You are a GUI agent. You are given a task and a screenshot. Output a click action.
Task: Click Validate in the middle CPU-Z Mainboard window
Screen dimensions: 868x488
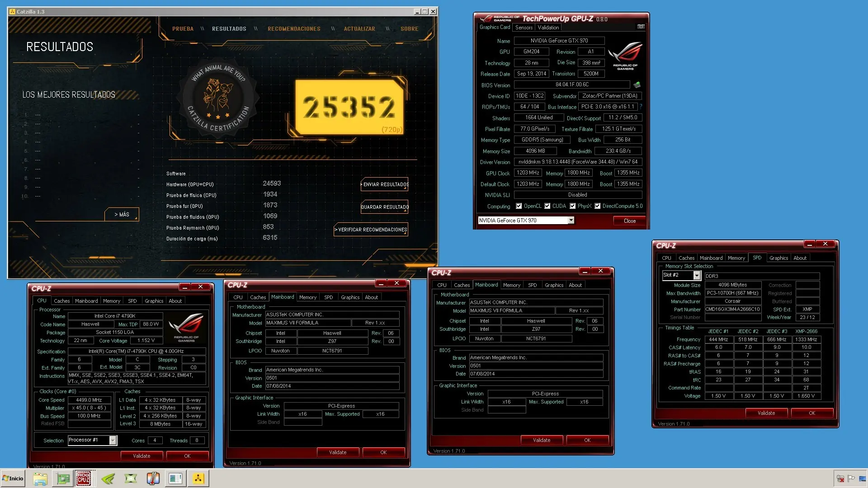(x=338, y=452)
